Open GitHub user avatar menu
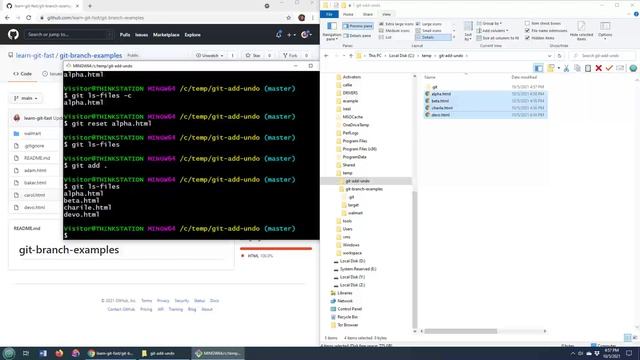The height and width of the screenshot is (360, 640). coord(306,35)
